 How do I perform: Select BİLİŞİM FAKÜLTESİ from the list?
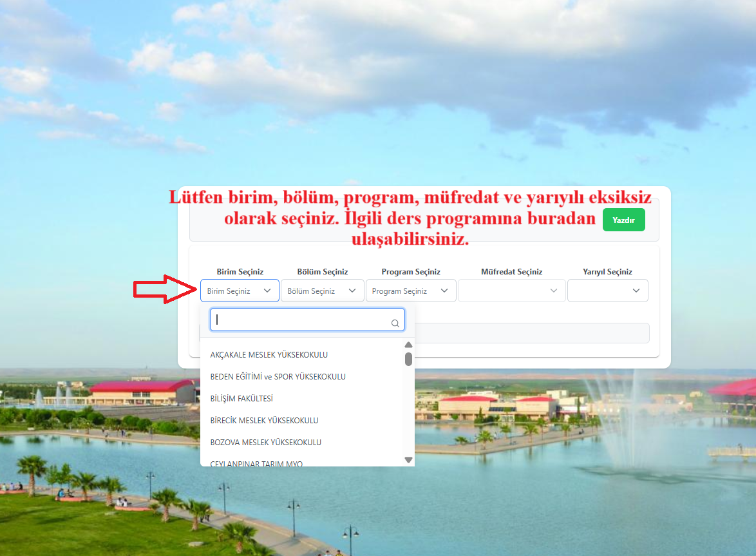[241, 398]
